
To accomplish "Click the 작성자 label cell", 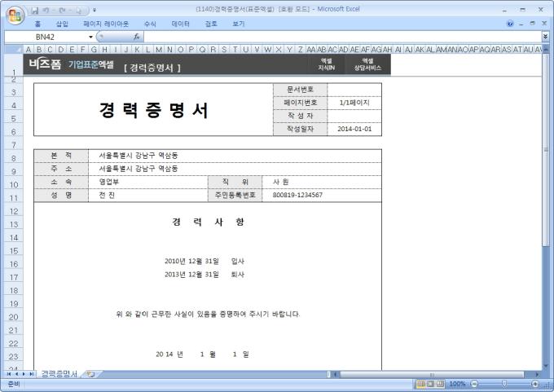I will click(x=301, y=116).
